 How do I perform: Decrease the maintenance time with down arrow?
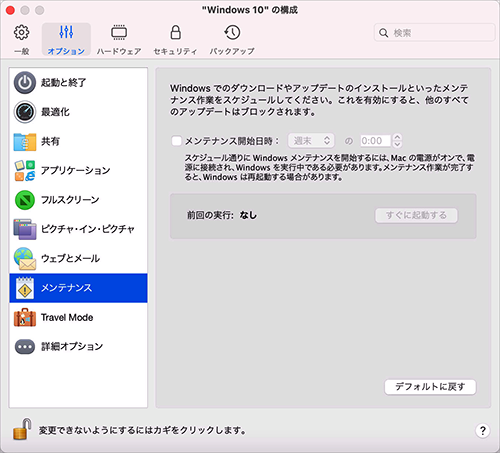pos(397,144)
